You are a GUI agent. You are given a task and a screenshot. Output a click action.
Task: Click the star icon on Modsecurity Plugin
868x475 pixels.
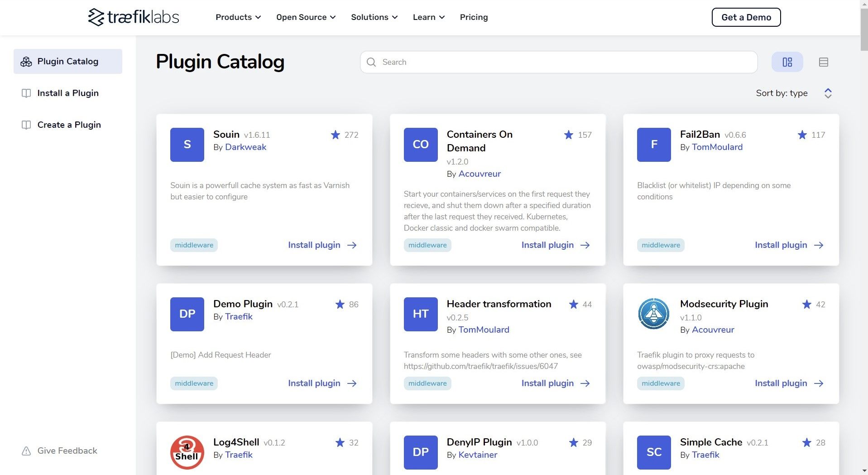click(807, 304)
